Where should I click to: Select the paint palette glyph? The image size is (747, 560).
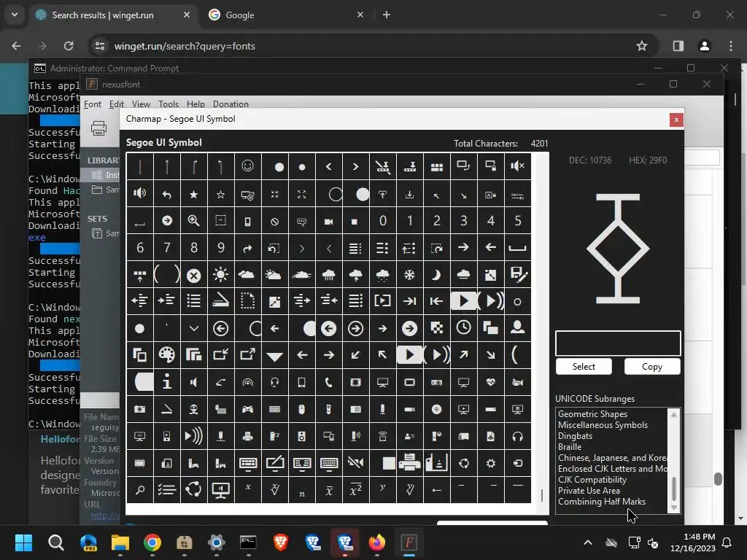coord(167,355)
